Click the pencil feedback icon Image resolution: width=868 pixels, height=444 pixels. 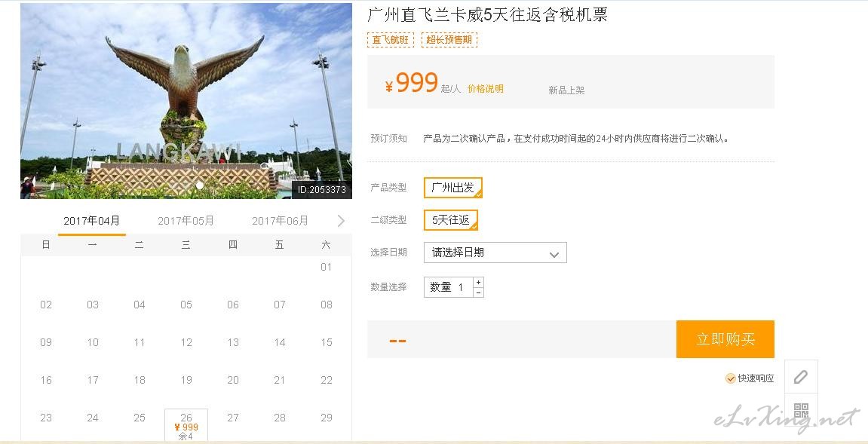[800, 377]
